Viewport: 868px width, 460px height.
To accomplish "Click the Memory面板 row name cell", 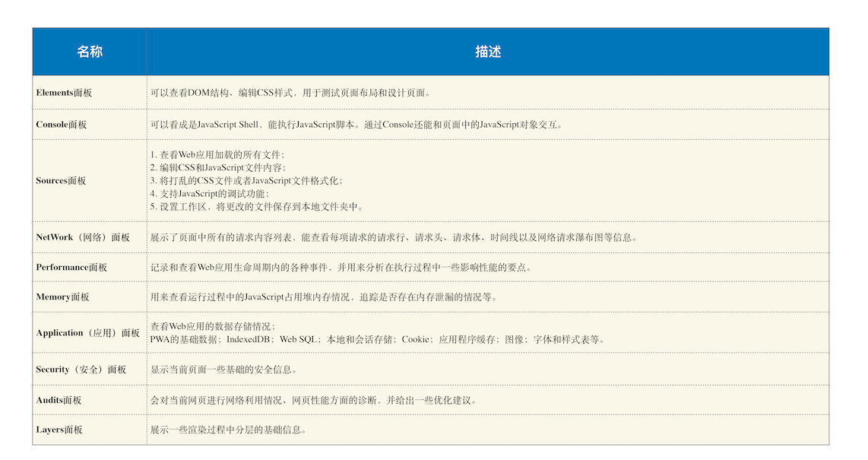I will coord(63,297).
